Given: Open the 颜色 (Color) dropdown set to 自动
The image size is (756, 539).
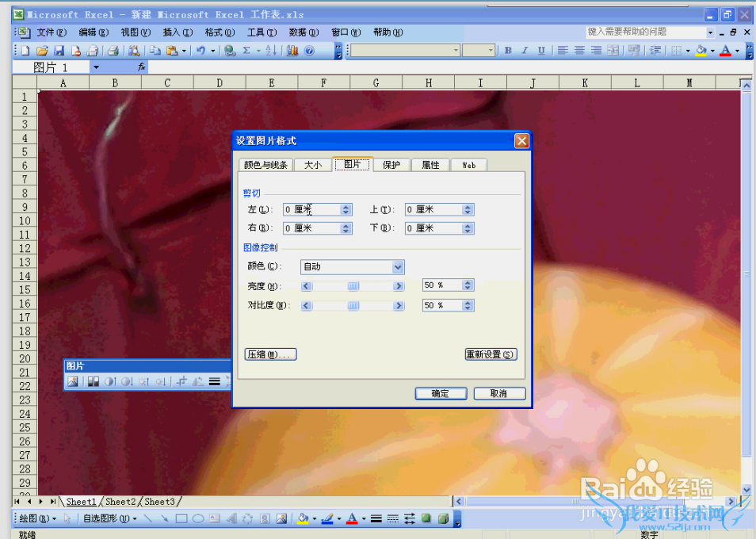Looking at the screenshot, I should [x=398, y=267].
